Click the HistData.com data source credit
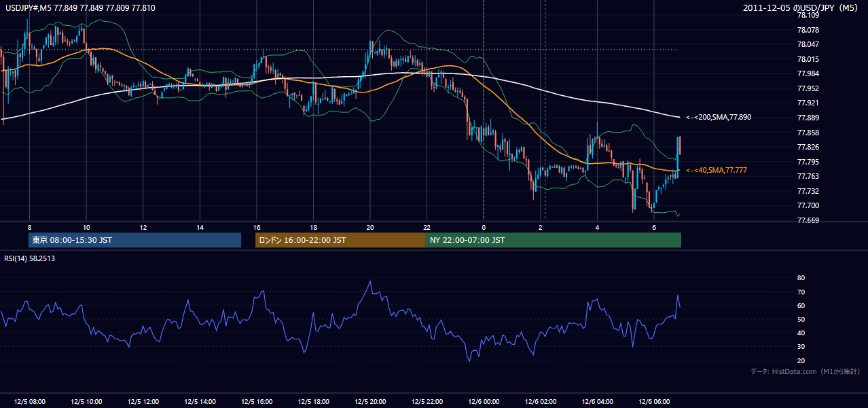Image resolution: width=868 pixels, height=408 pixels. 806,371
